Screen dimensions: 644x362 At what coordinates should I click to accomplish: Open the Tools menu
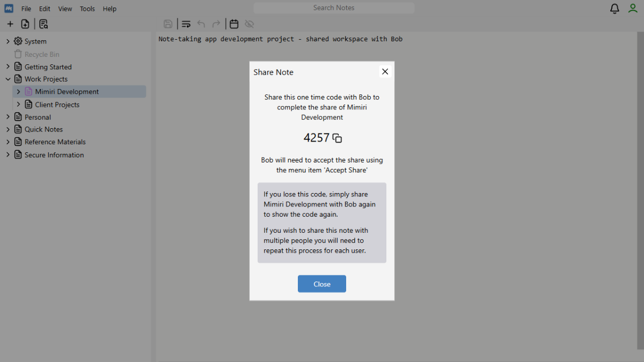(87, 9)
